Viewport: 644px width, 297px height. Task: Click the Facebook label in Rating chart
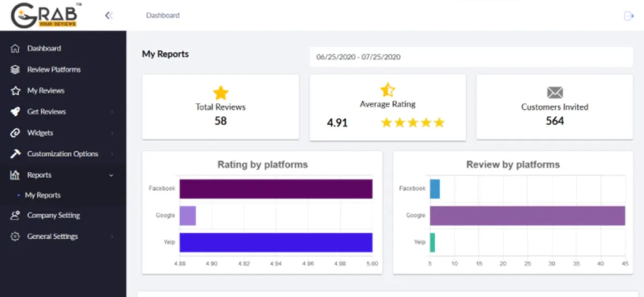[162, 189]
